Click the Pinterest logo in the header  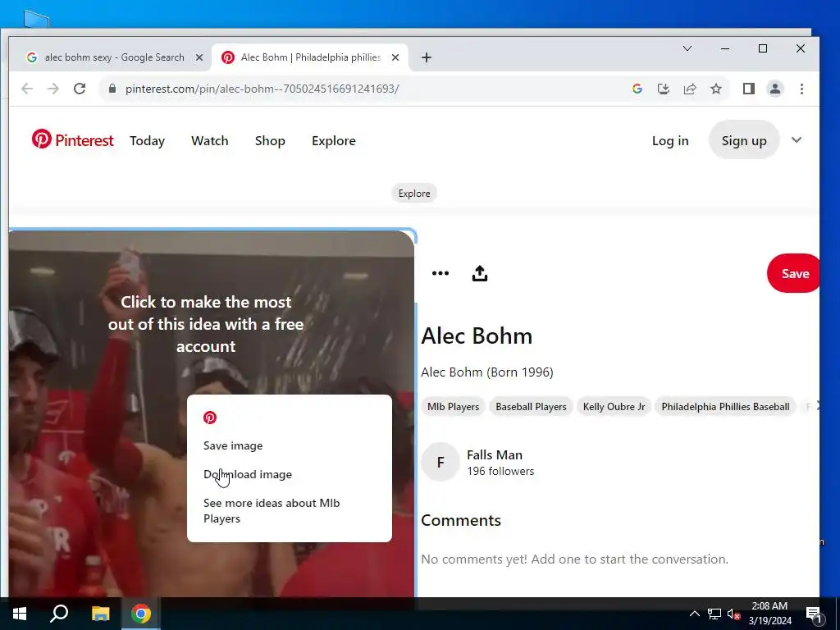click(72, 139)
